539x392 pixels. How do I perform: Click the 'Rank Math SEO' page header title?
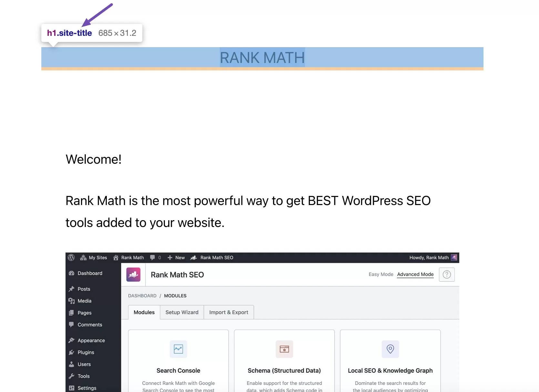[177, 275]
